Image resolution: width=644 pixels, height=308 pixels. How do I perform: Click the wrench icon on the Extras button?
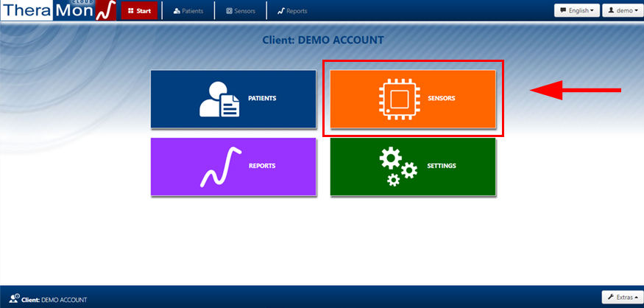click(610, 297)
